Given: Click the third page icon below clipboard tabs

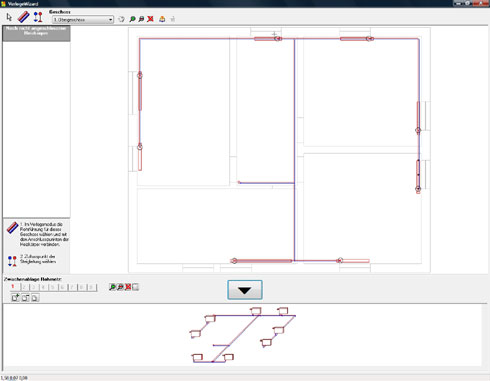Looking at the screenshot, I should [x=35, y=298].
